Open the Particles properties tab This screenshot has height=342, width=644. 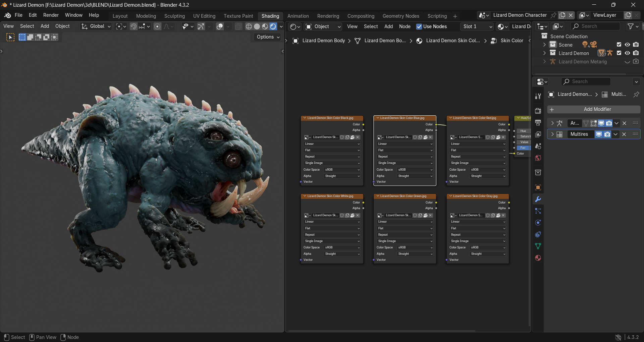pos(538,211)
